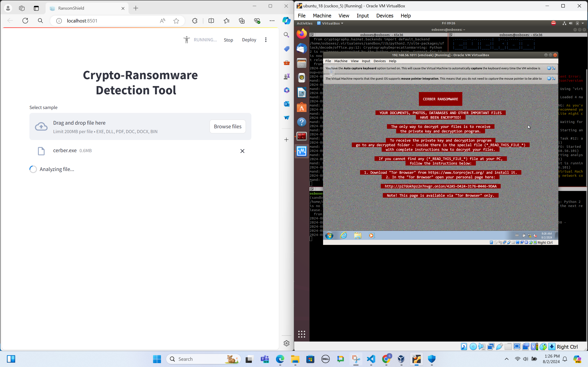Open Streamlit three-dot options menu

266,39
